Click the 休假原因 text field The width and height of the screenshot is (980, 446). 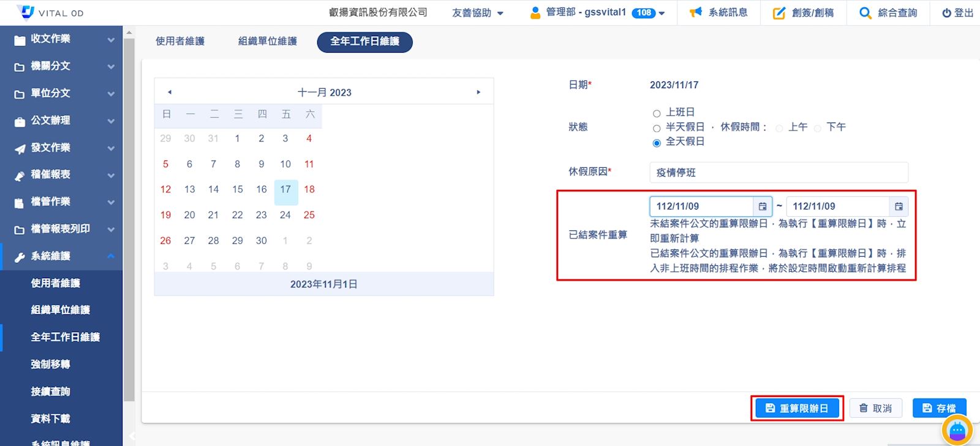(x=778, y=173)
